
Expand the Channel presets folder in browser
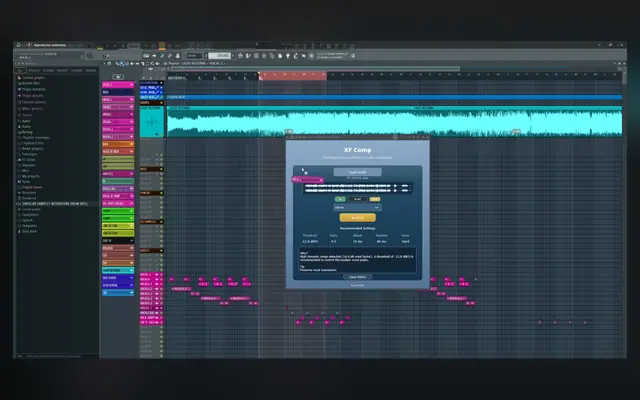(31, 102)
